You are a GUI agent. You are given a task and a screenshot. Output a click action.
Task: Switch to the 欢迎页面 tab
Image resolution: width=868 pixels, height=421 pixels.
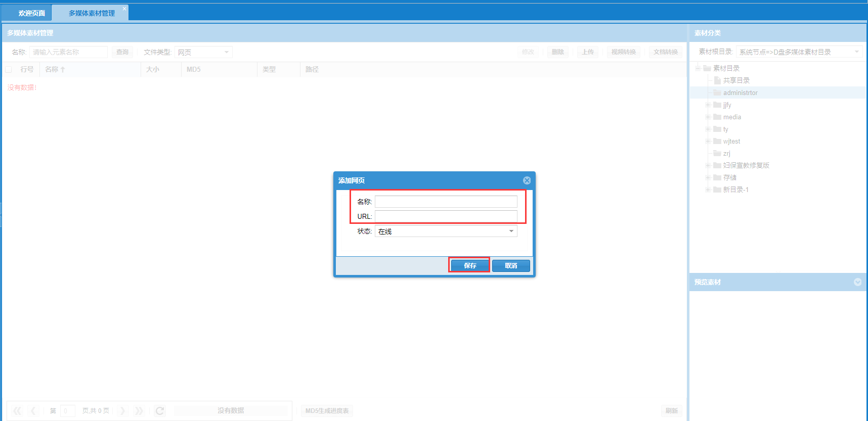(31, 13)
